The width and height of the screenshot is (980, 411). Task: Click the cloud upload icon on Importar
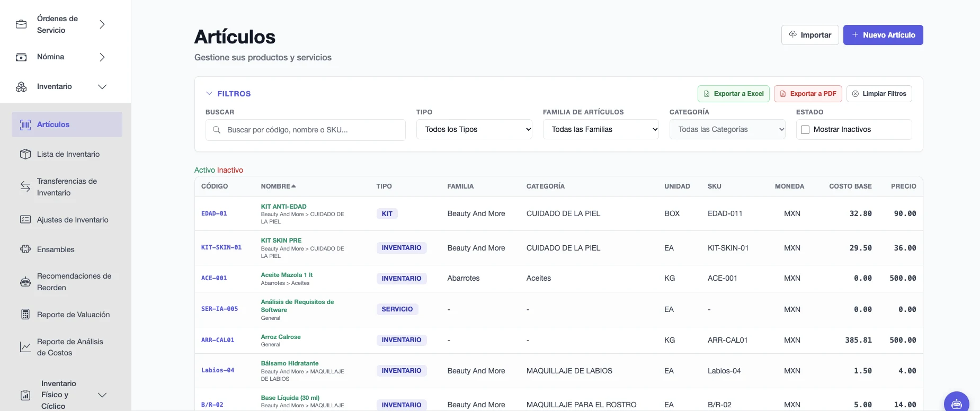pos(793,34)
